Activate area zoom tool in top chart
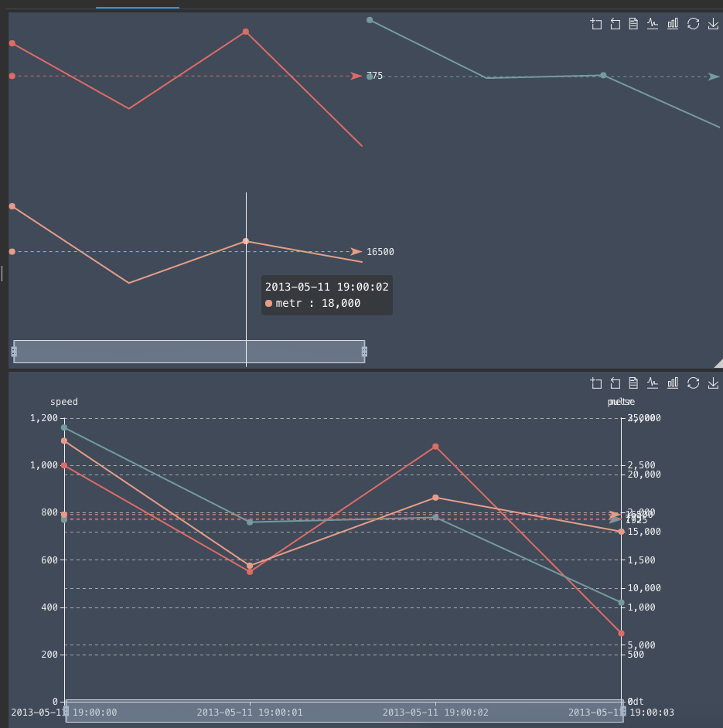The width and height of the screenshot is (723, 728). (x=595, y=24)
